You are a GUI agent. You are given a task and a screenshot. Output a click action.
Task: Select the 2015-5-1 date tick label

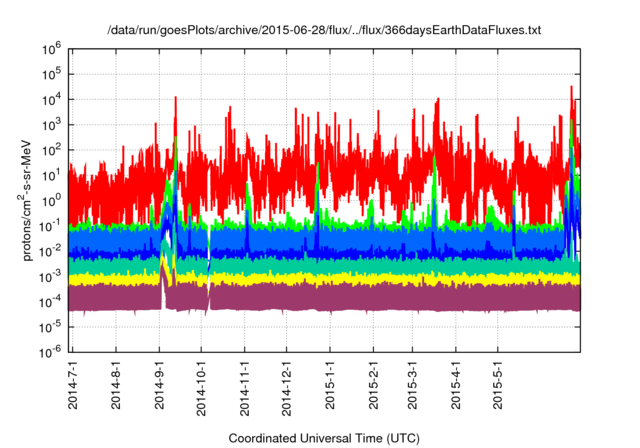click(498, 385)
